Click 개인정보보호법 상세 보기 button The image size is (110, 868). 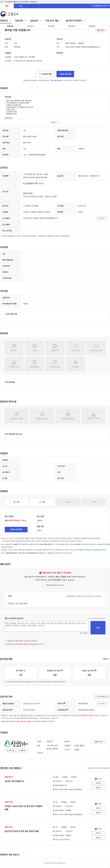click(x=55, y=585)
